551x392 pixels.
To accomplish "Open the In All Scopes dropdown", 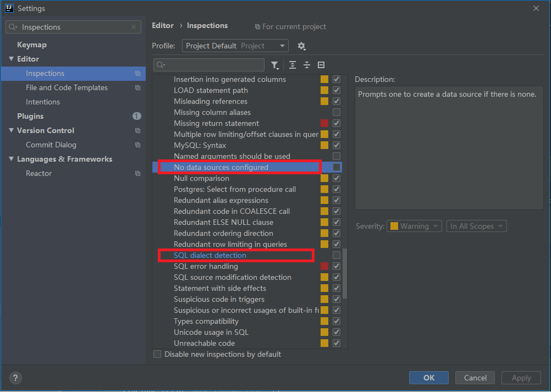I will click(x=476, y=226).
